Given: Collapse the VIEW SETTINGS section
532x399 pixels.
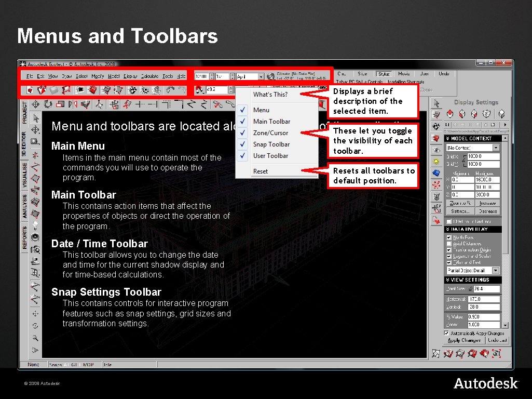Looking at the screenshot, I should point(447,280).
